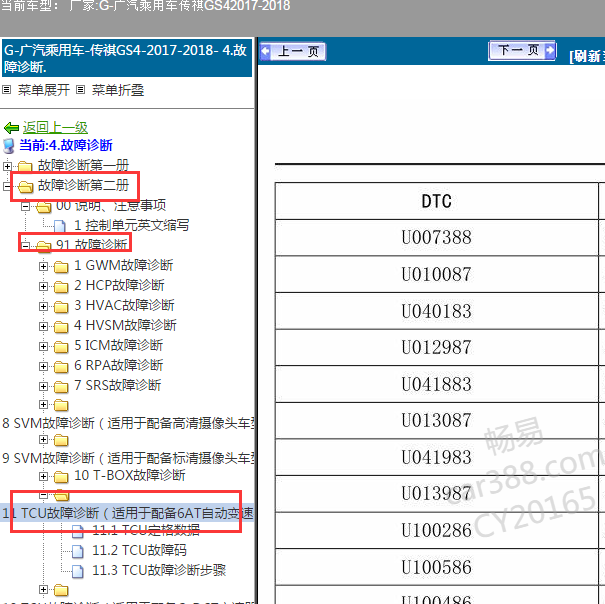
Task: Click folder icon of SRS故障诊断
Action: click(61, 387)
